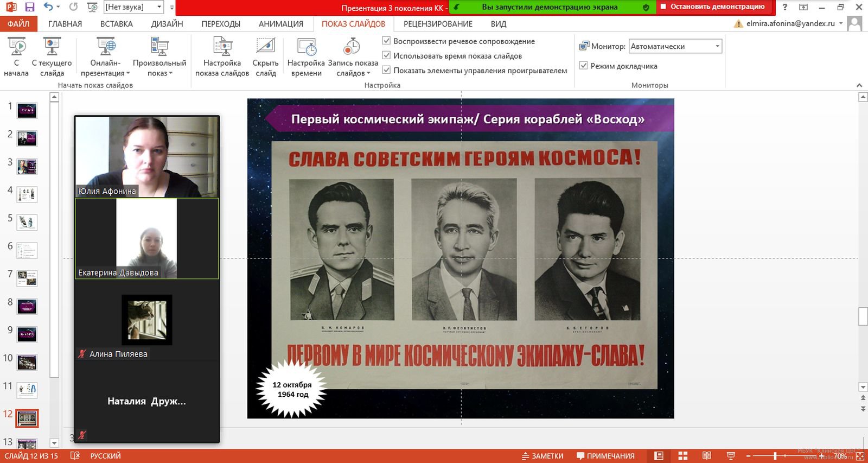Screen dimensions: 868x463
Task: Click Юлия Афонина video tile
Action: [146, 157]
